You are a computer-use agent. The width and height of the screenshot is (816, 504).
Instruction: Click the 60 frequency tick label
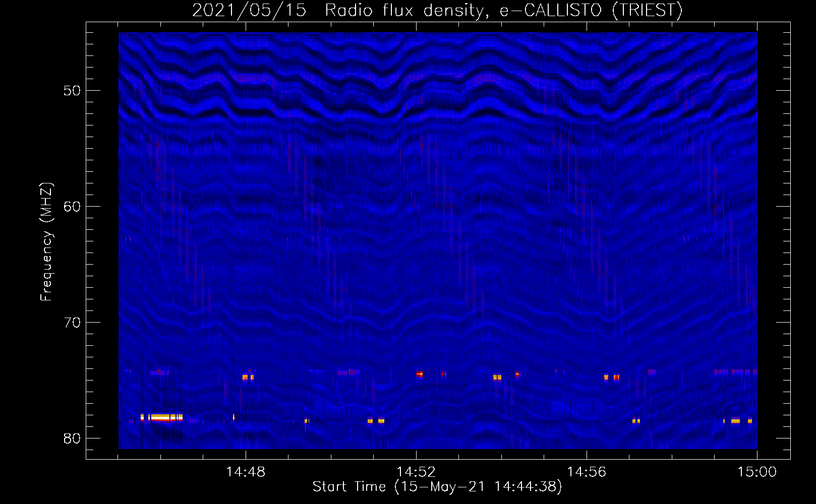pos(72,207)
